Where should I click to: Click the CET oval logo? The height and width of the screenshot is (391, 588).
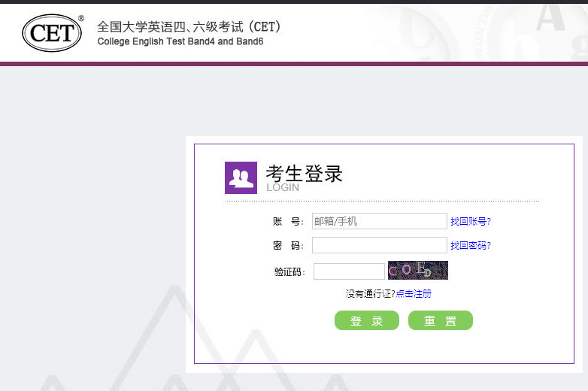(52, 33)
